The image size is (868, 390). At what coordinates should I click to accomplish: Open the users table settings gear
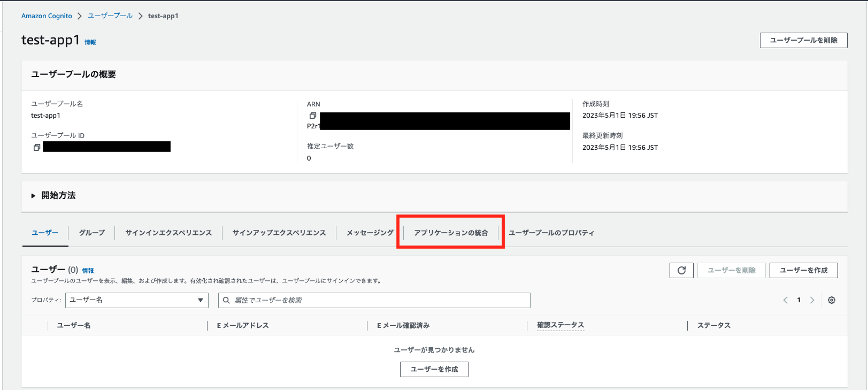click(x=832, y=300)
